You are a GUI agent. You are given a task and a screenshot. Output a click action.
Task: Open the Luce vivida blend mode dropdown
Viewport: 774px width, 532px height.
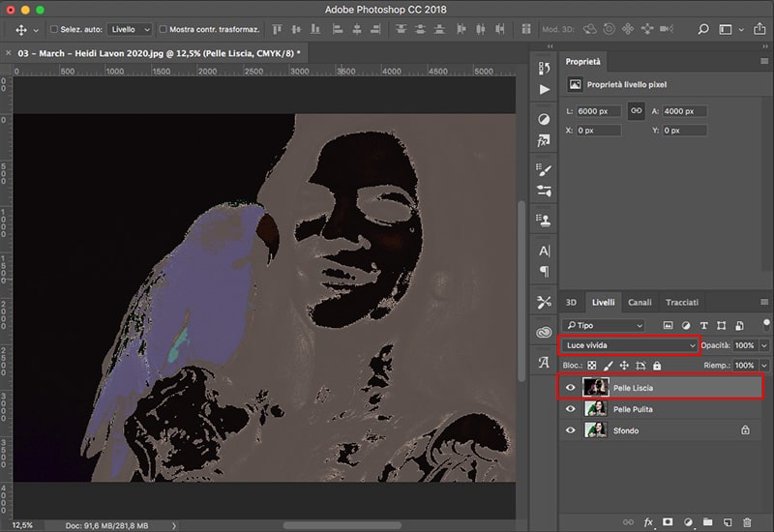[x=629, y=345]
